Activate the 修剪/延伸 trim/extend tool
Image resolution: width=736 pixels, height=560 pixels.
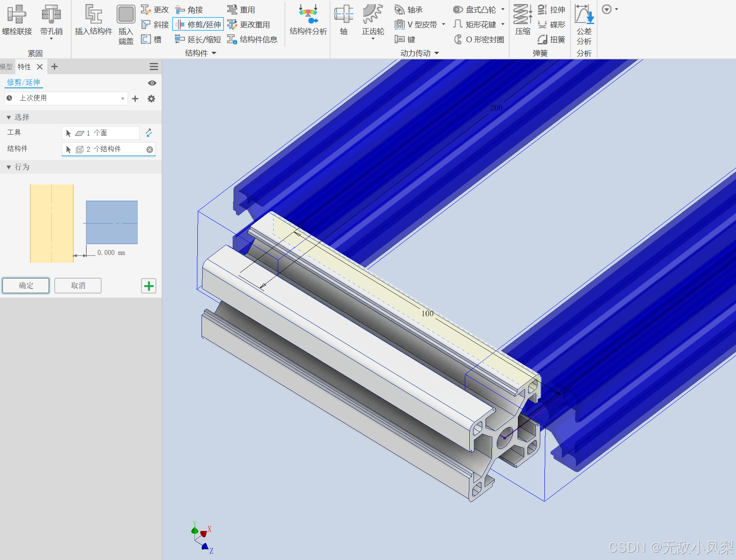click(198, 24)
